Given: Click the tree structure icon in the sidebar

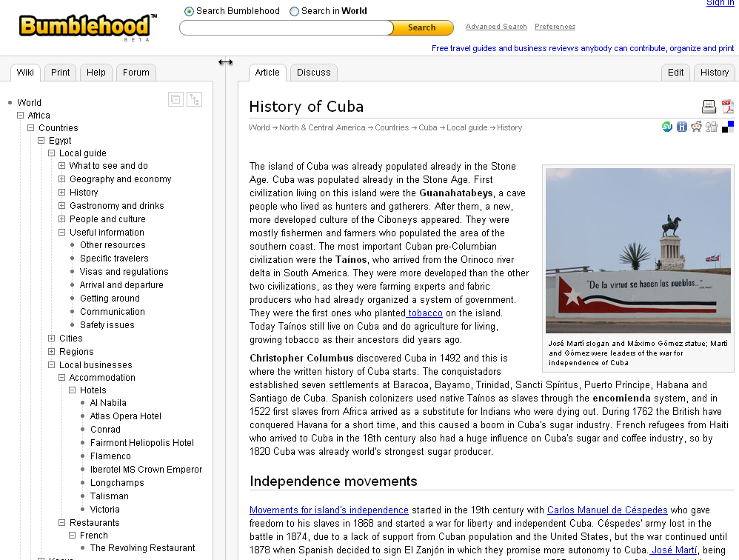Looking at the screenshot, I should (194, 99).
